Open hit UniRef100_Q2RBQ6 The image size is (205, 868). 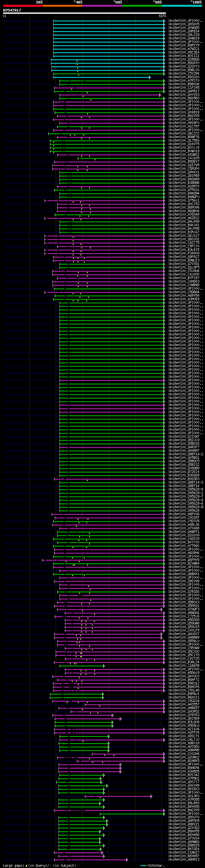pyautogui.click(x=184, y=60)
